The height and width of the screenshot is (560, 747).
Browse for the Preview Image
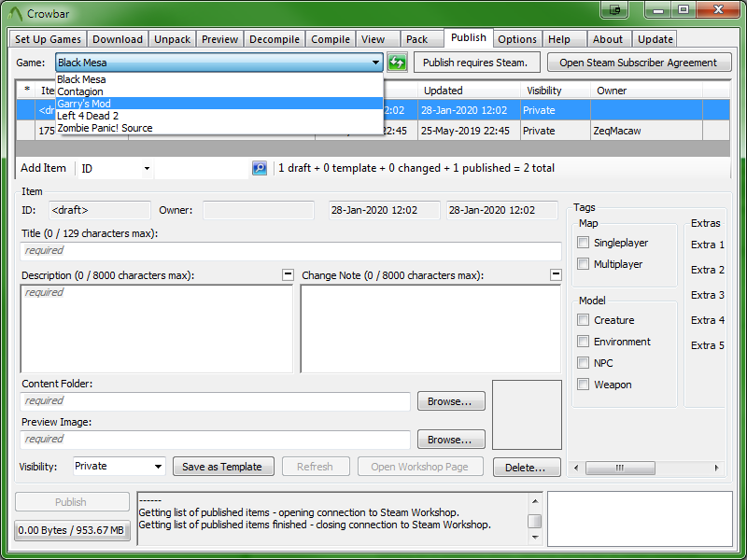coord(451,439)
